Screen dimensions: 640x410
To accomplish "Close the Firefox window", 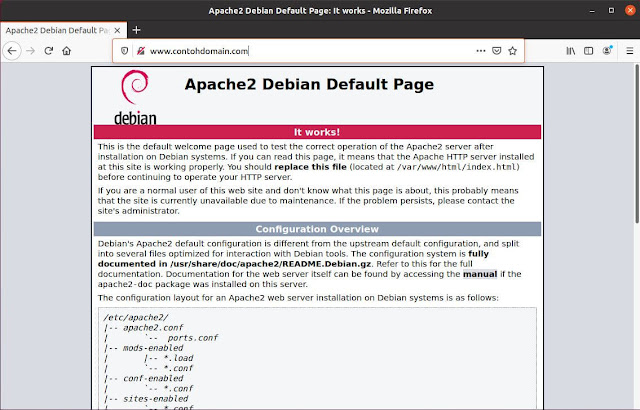I will click(x=630, y=11).
